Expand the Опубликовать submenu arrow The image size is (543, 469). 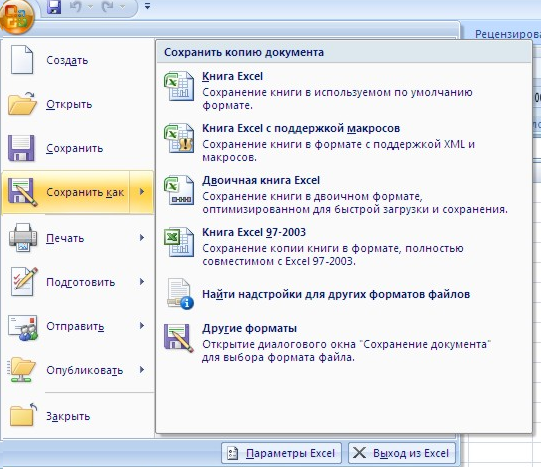pyautogui.click(x=142, y=370)
